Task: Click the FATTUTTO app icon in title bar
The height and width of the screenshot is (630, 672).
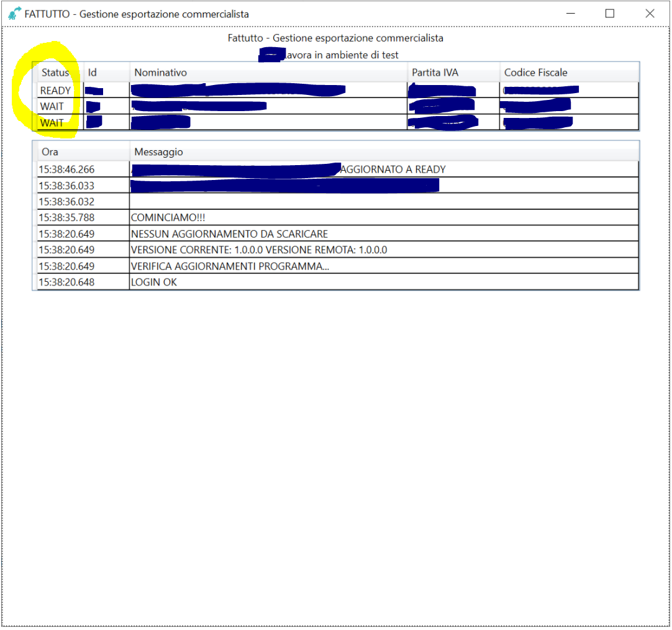Action: [14, 13]
